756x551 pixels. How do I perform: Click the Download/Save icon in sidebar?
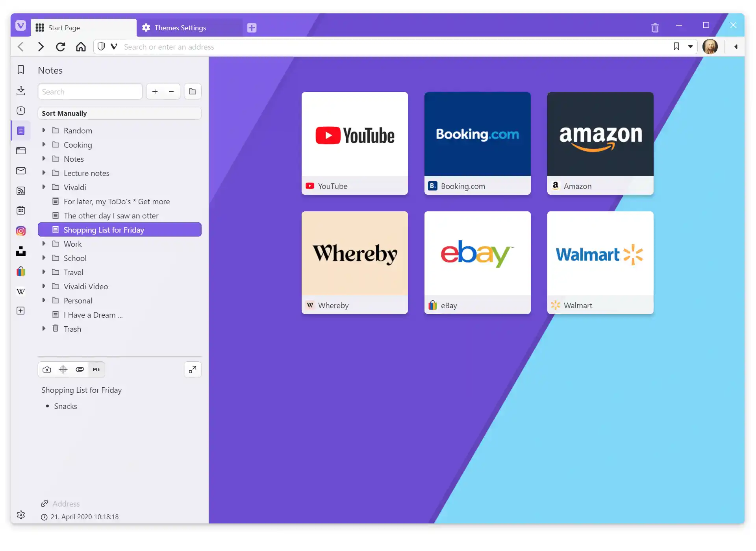[20, 90]
